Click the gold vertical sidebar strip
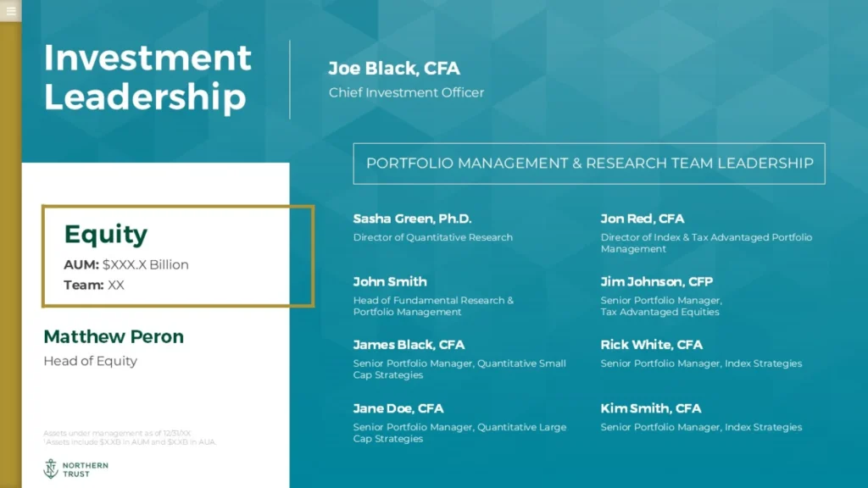 click(10, 254)
